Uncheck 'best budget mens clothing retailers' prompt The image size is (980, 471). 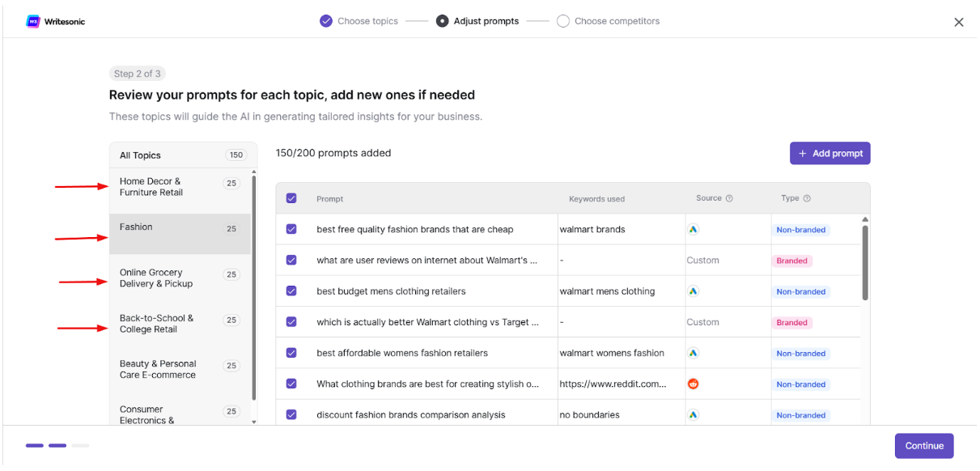291,291
